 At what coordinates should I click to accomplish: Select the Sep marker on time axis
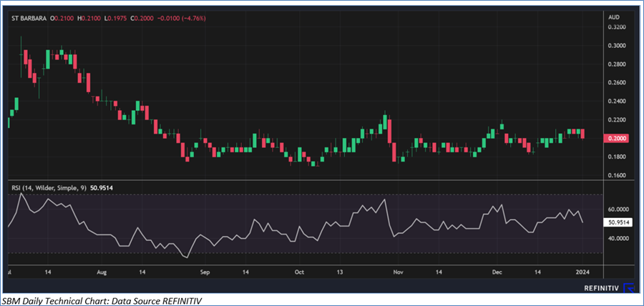205,272
